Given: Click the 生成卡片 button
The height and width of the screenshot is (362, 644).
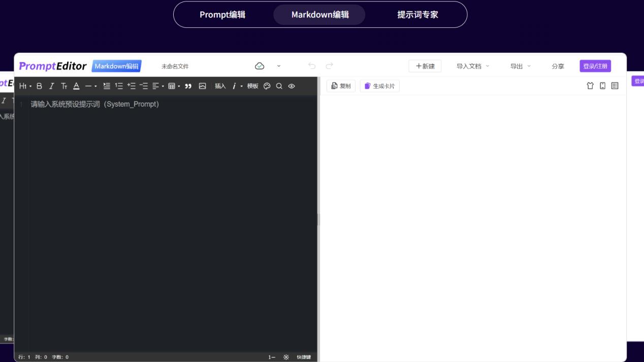Looking at the screenshot, I should (379, 85).
